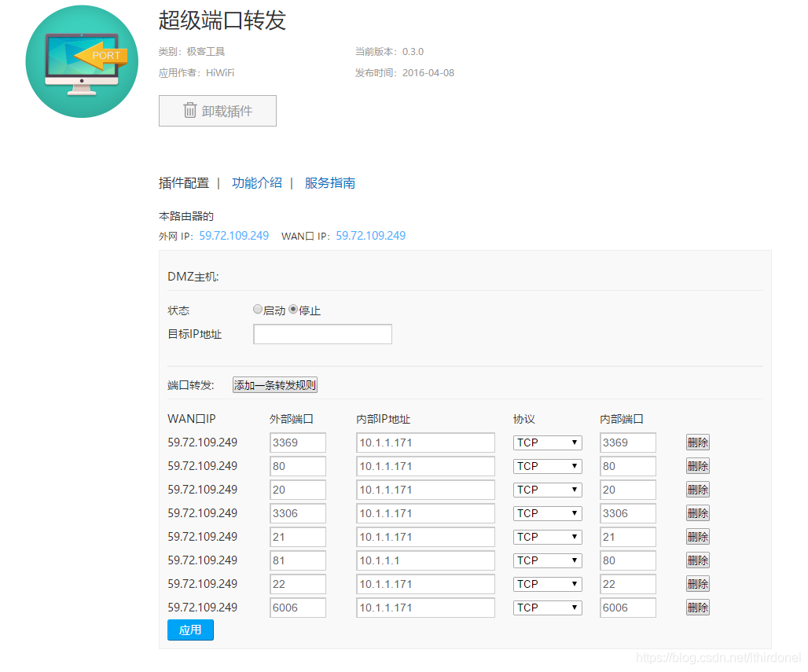
Task: Click inside the 目标IP地址 input field
Action: tap(322, 334)
